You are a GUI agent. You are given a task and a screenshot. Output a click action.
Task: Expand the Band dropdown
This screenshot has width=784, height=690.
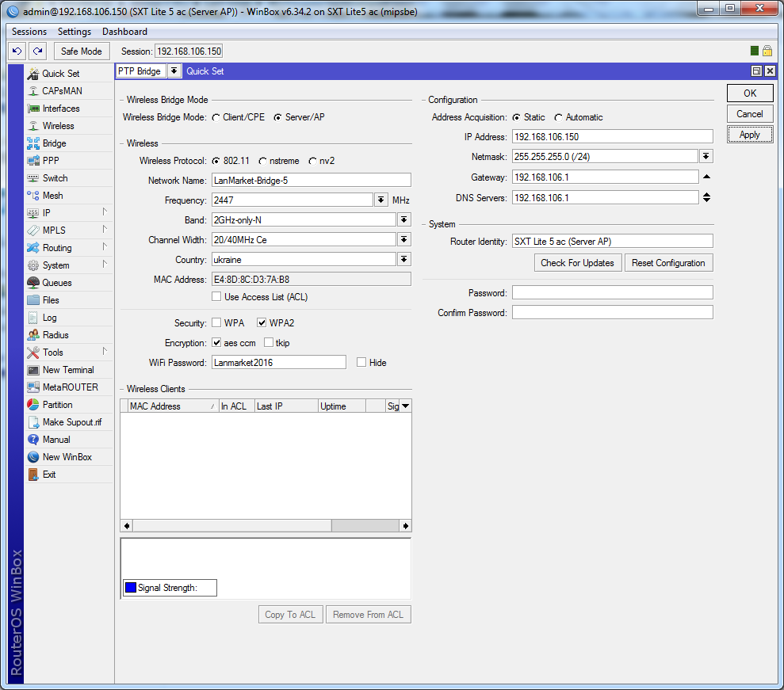[x=403, y=219]
